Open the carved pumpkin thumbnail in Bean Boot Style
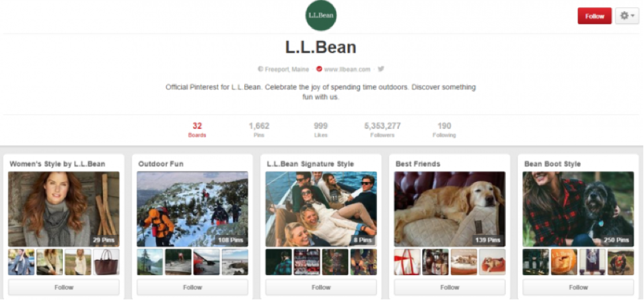This screenshot has height=301, width=644. coord(564,262)
